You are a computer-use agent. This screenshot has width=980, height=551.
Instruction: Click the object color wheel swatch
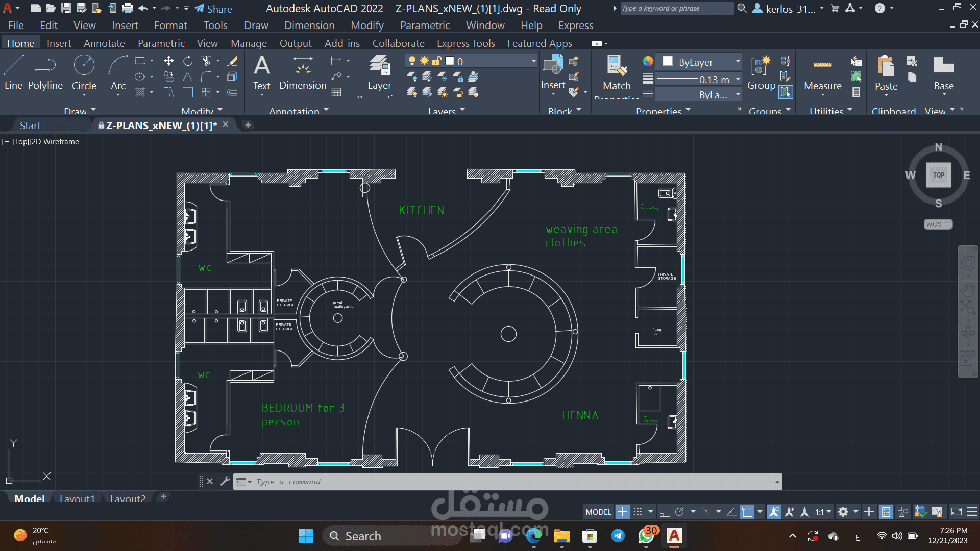648,61
